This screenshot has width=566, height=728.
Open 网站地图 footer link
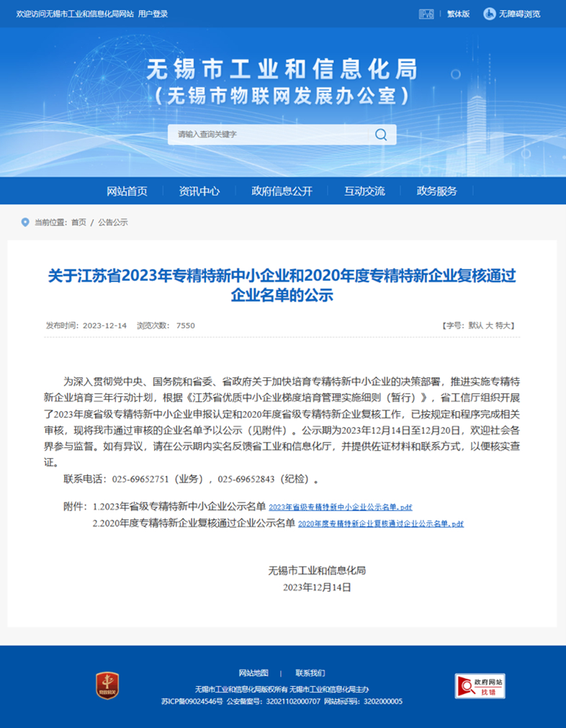tap(253, 673)
